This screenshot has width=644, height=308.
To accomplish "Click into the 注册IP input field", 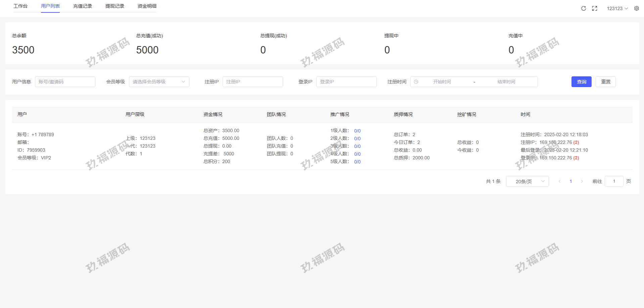I will click(252, 82).
